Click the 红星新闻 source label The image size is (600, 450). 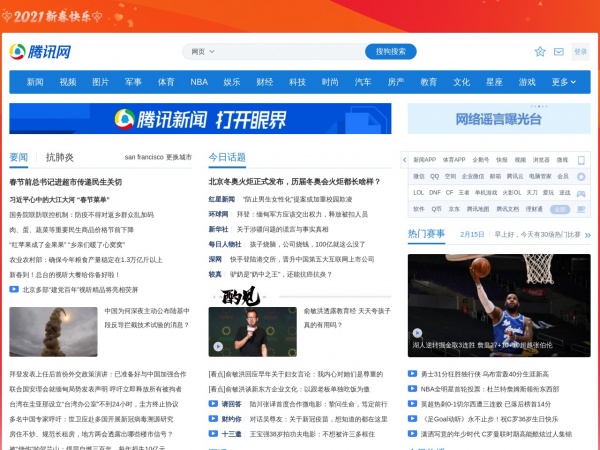click(222, 199)
